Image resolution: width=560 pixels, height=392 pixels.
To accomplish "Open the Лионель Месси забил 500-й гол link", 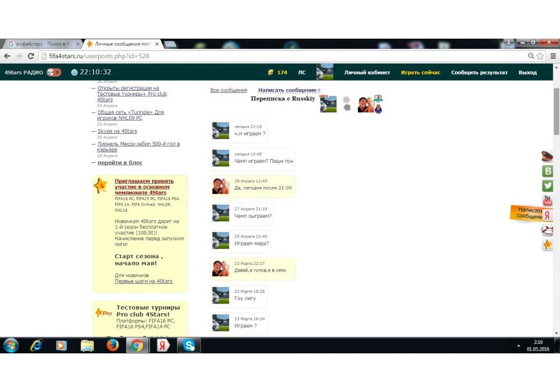I will click(138, 146).
